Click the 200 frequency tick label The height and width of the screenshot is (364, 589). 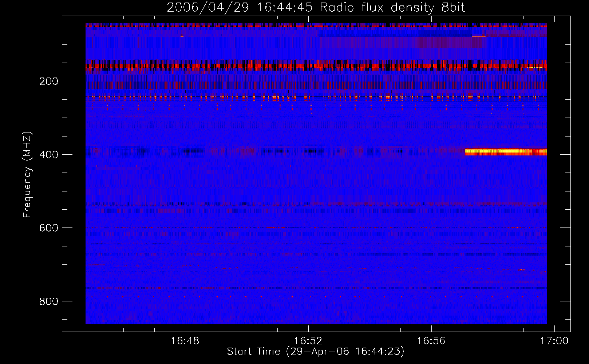click(x=49, y=81)
